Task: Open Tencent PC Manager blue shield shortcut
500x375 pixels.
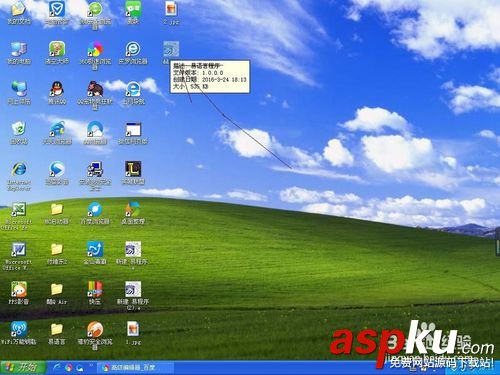Action: [57, 12]
